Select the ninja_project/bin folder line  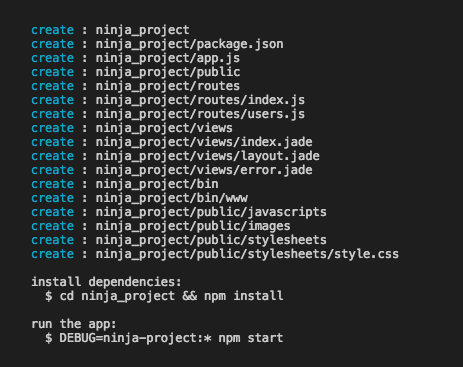(x=125, y=184)
